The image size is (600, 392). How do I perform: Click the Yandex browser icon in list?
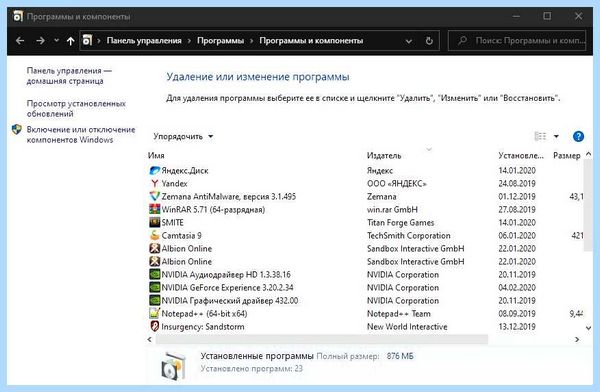click(155, 184)
